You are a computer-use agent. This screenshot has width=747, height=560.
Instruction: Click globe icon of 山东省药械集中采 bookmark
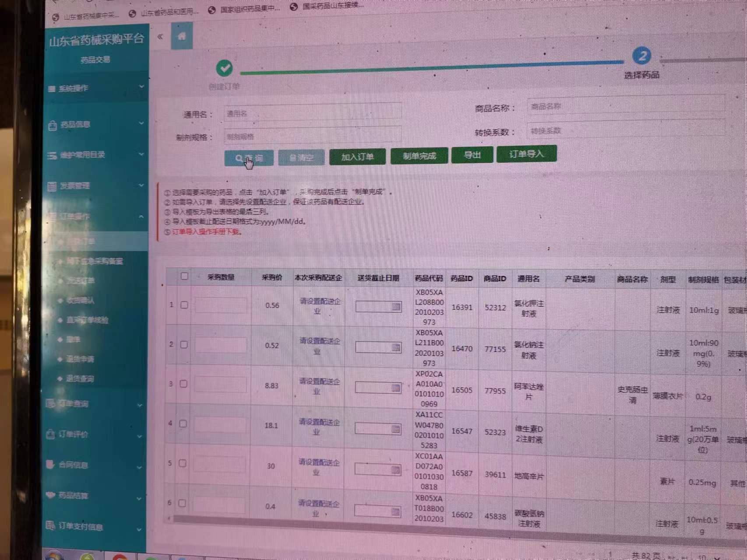[x=56, y=17]
